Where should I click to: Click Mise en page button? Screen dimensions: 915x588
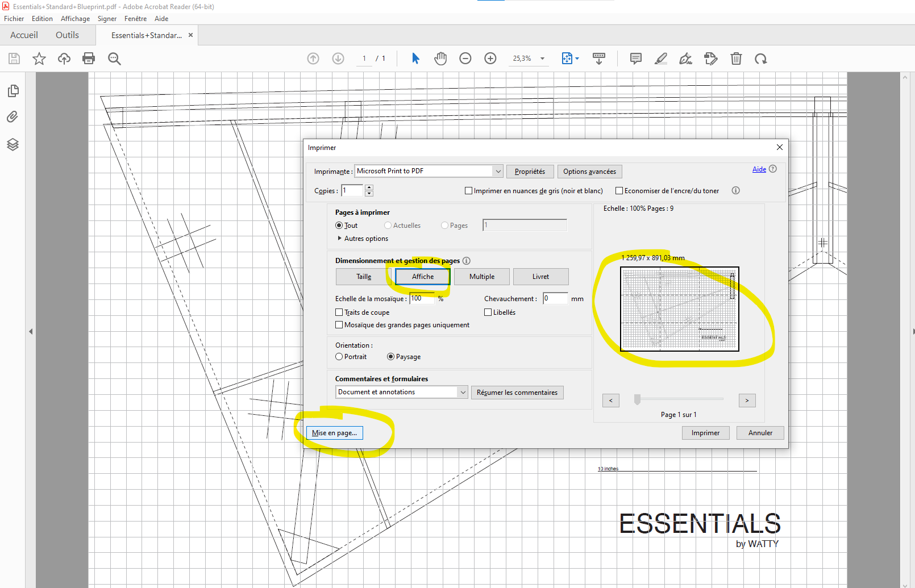[334, 433]
